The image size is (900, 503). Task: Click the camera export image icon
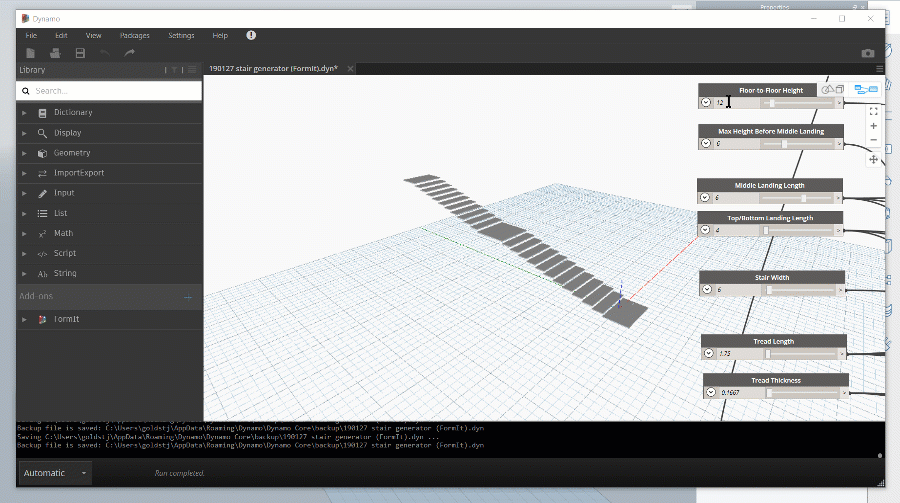(868, 53)
